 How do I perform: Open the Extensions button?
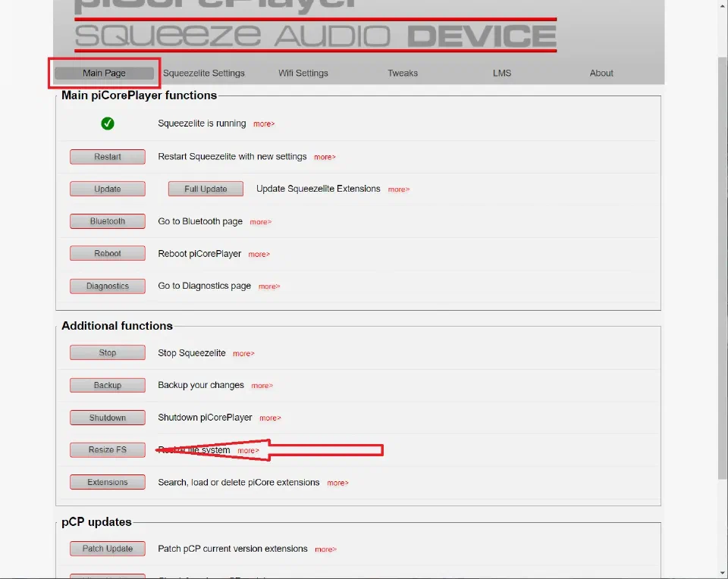pyautogui.click(x=108, y=482)
